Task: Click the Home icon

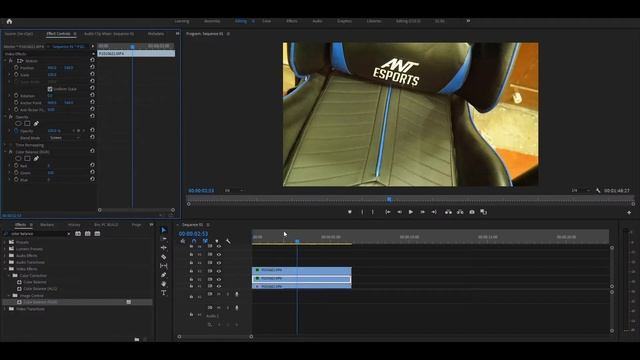Action: tap(9, 21)
